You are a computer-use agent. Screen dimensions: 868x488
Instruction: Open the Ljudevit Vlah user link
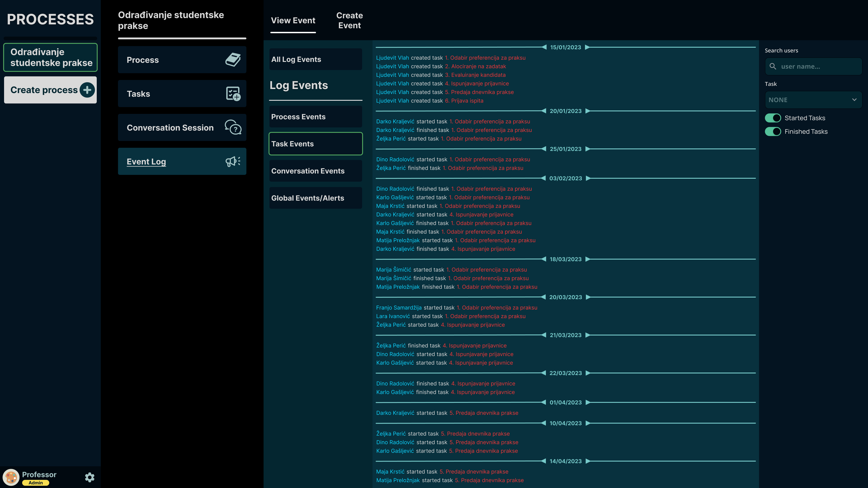[x=392, y=58]
